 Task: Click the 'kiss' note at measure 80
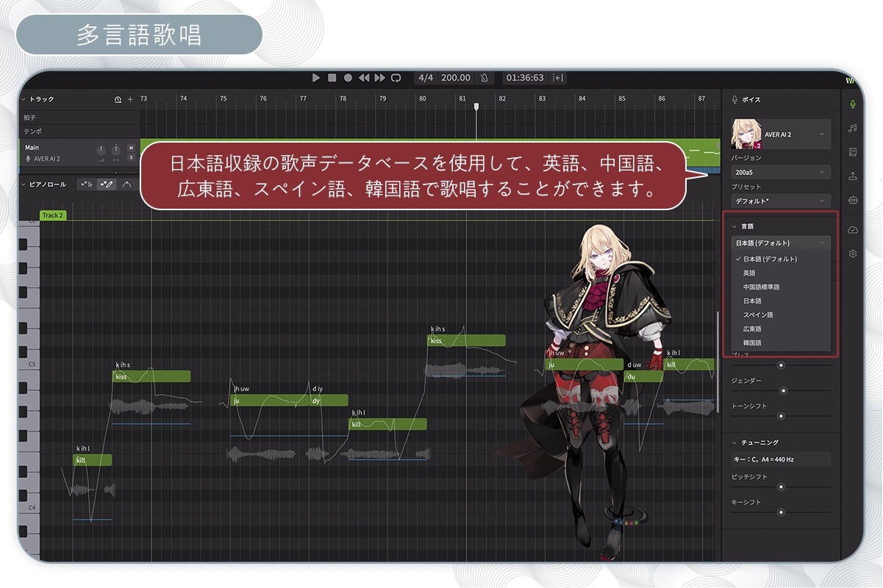click(x=466, y=340)
